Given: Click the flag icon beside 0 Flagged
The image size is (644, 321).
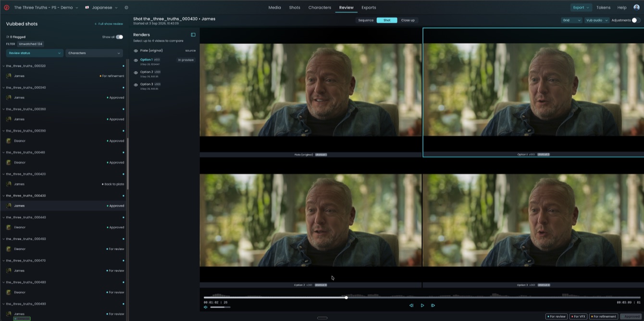Looking at the screenshot, I should (8, 37).
